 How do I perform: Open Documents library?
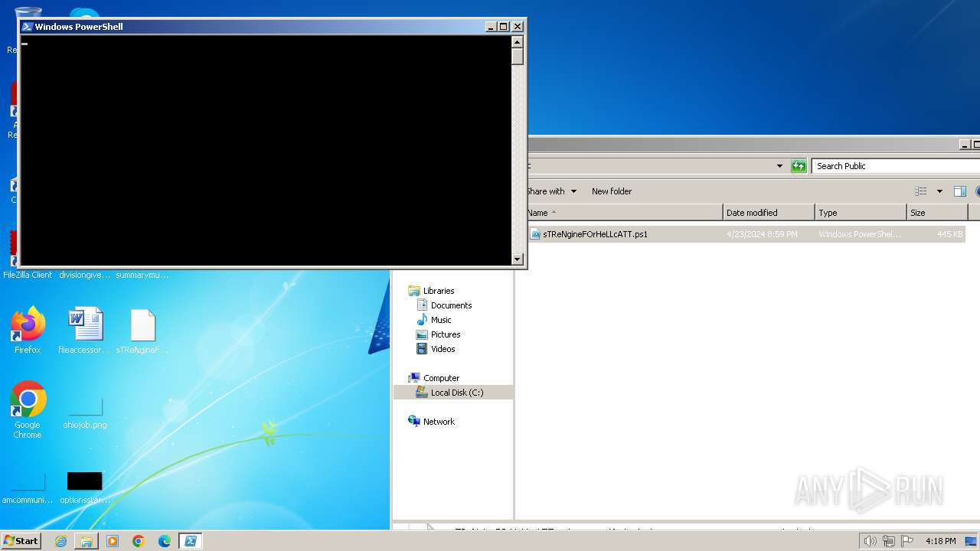click(451, 305)
